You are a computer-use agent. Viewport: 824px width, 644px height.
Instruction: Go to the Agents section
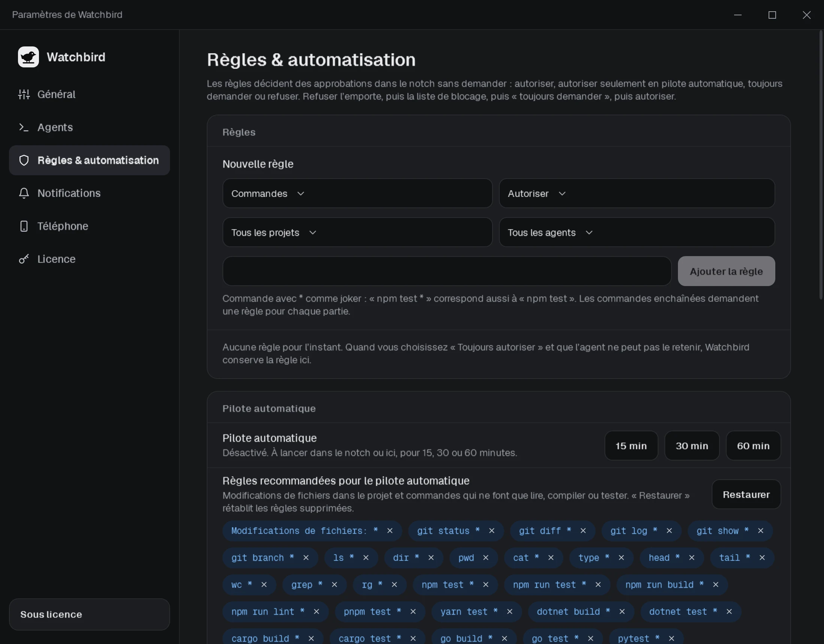pos(90,128)
